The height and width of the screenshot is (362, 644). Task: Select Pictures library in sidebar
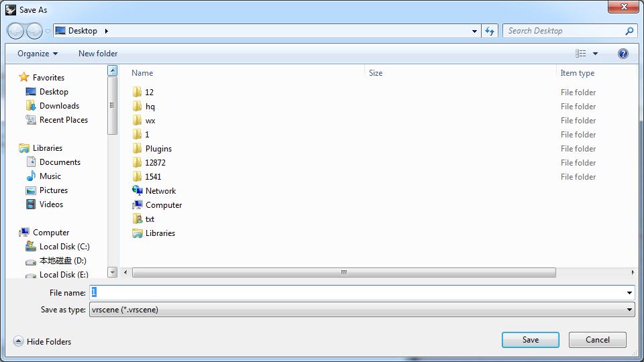pyautogui.click(x=54, y=190)
